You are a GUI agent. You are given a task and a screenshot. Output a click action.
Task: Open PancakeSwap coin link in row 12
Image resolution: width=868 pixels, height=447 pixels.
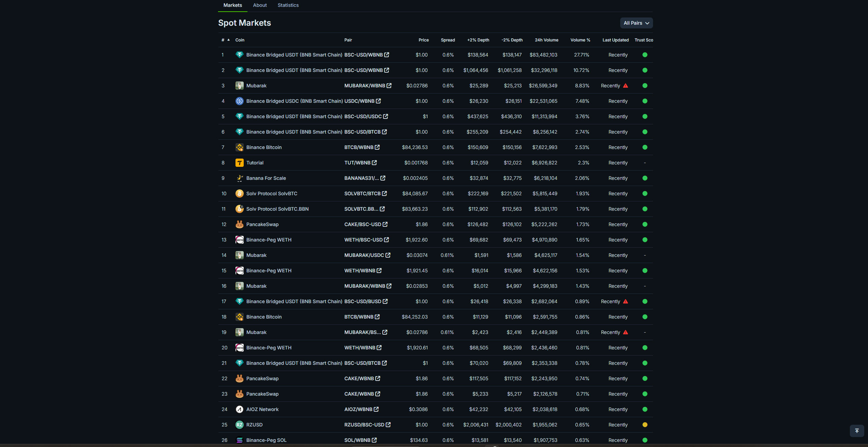point(262,224)
